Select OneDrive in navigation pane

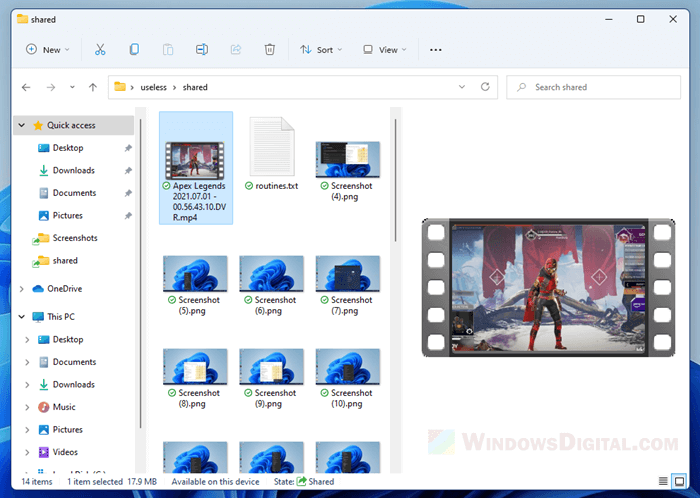[x=65, y=289]
